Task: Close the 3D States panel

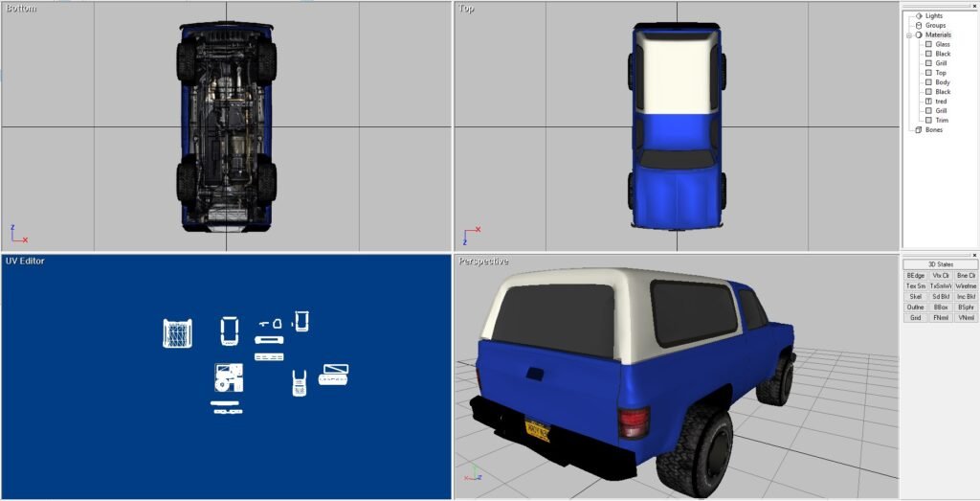Action: click(974, 255)
